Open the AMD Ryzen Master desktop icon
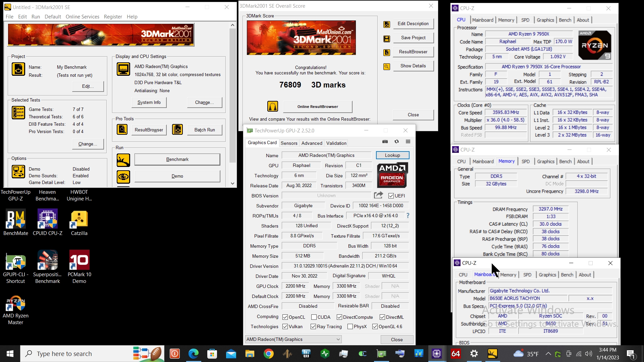The width and height of the screenshot is (644, 362). point(15,310)
